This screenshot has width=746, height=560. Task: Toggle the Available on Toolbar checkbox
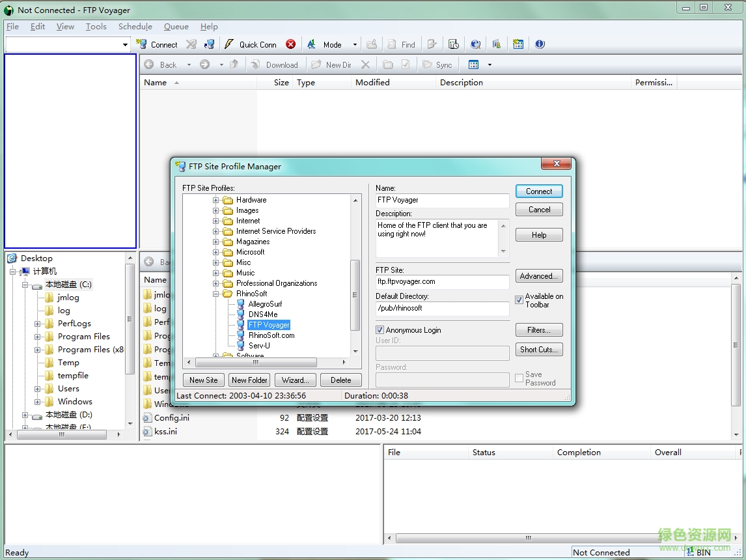[519, 300]
